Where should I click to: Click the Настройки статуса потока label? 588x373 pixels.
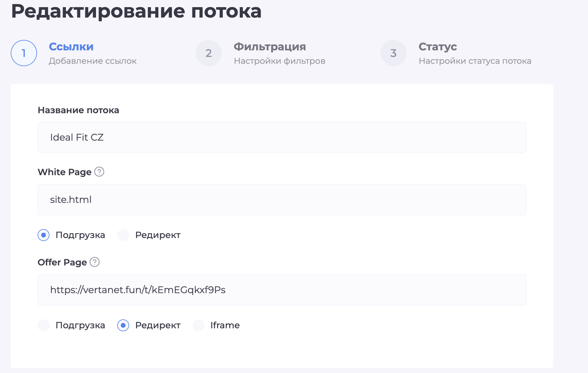pos(475,61)
